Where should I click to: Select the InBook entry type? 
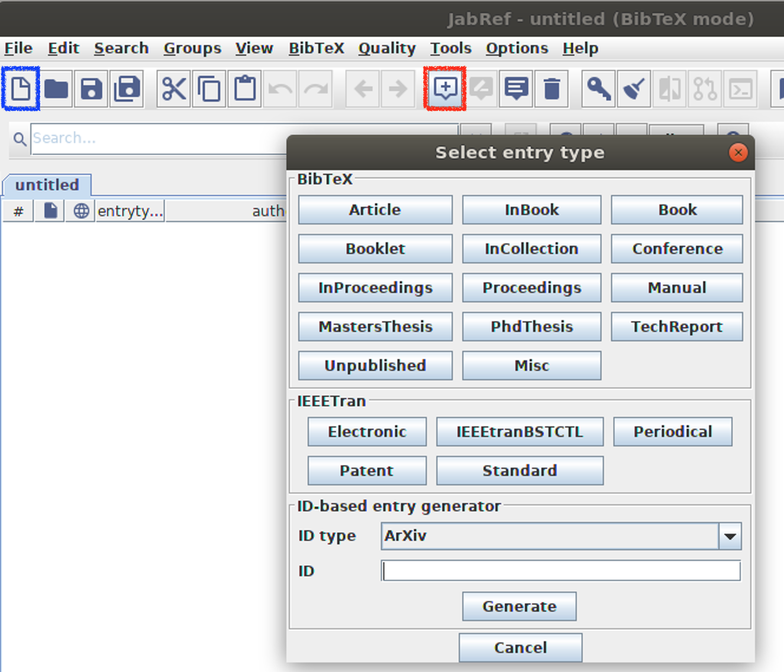pyautogui.click(x=532, y=210)
